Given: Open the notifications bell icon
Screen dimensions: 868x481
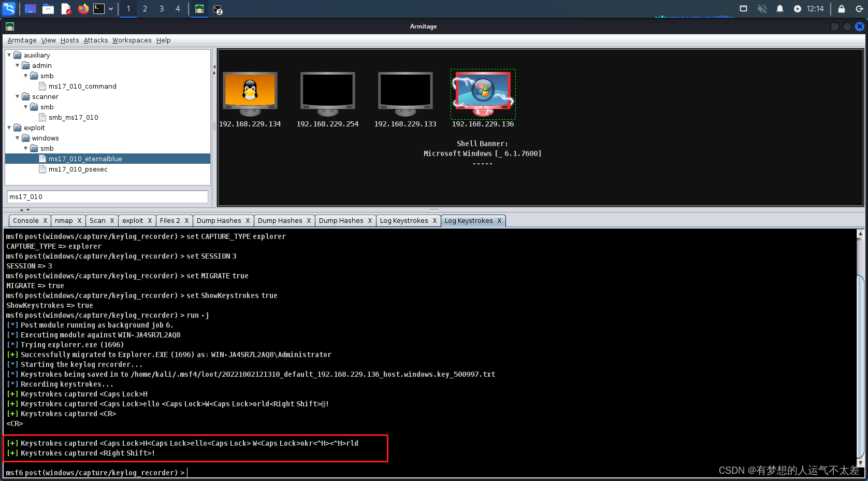Looking at the screenshot, I should point(780,9).
